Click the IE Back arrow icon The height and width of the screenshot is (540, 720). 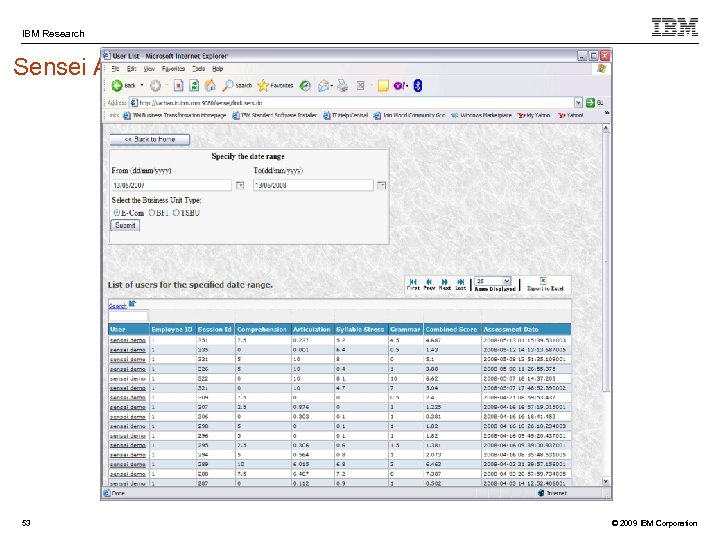click(x=117, y=85)
